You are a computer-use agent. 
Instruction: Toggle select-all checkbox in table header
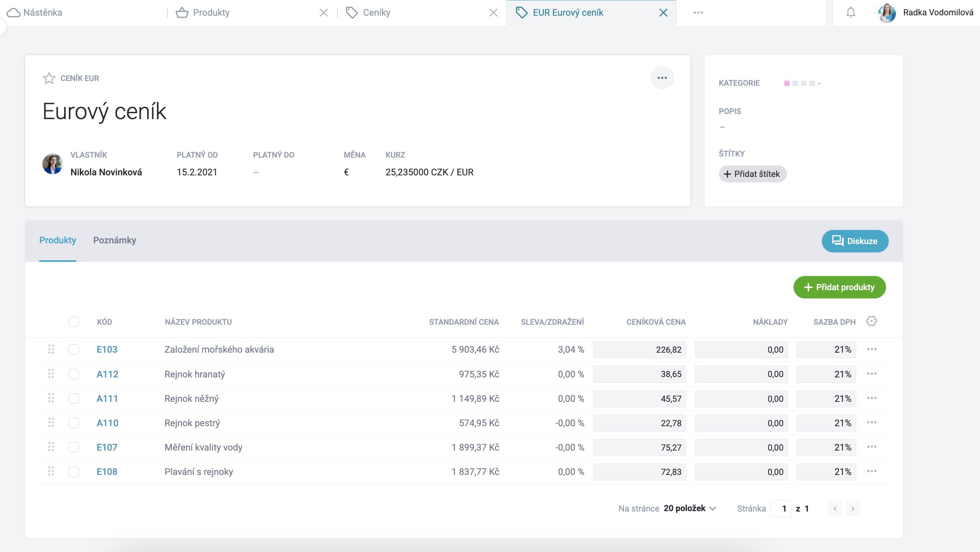[74, 322]
